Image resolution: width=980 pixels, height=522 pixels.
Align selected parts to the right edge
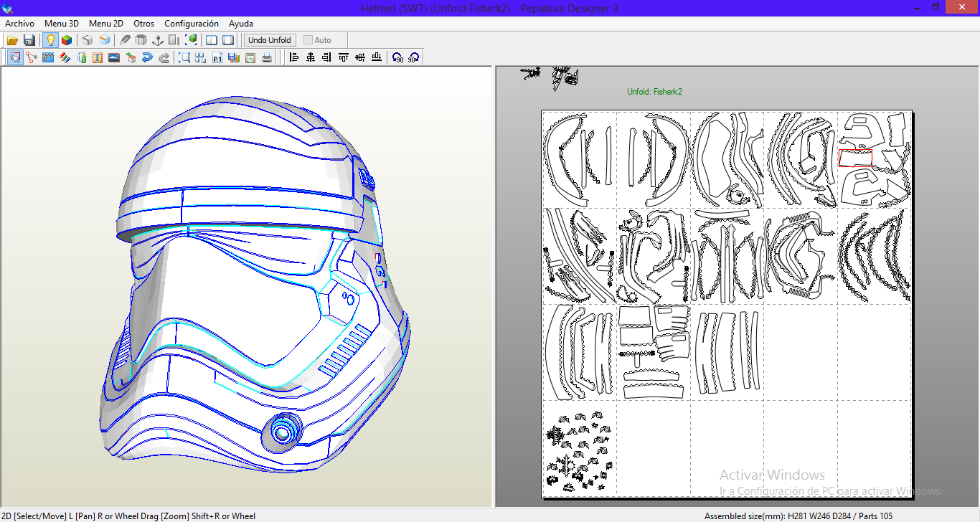(327, 58)
